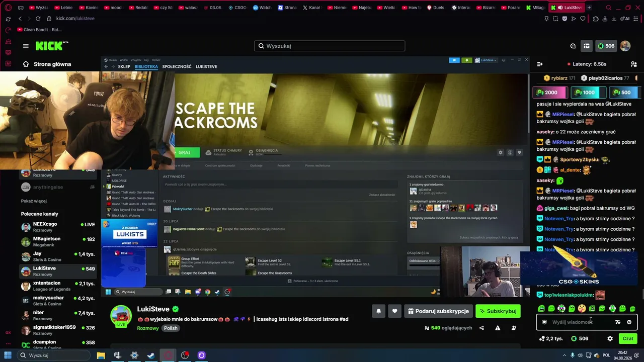This screenshot has width=644, height=362.
Task: Click the kick.com/lukisteve address bar
Action: (75, 19)
